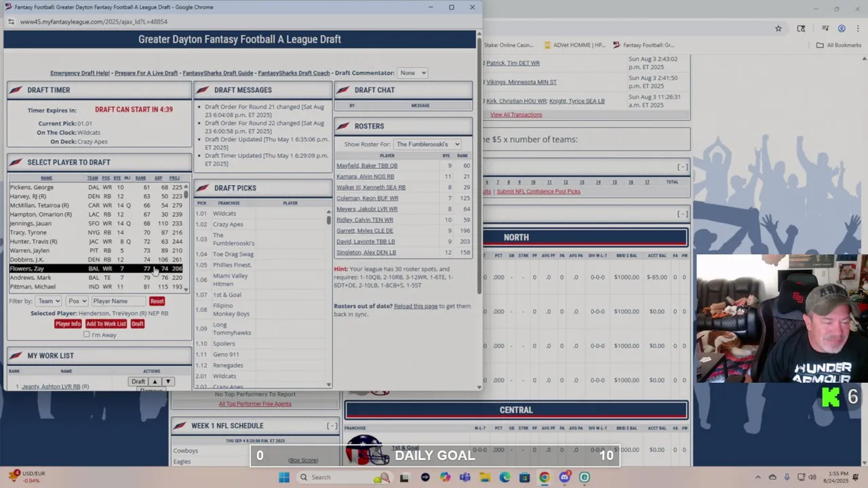Open All Top Performers Free Agents link

pos(255,404)
